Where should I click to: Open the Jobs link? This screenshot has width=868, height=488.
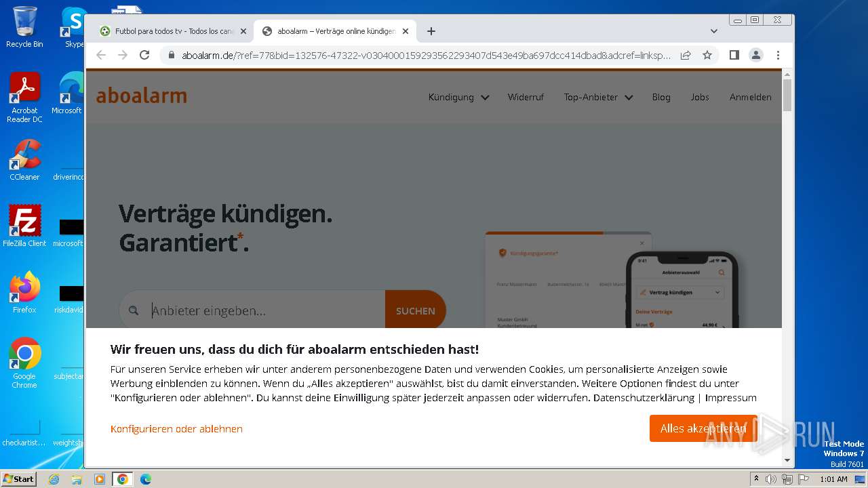click(x=700, y=97)
